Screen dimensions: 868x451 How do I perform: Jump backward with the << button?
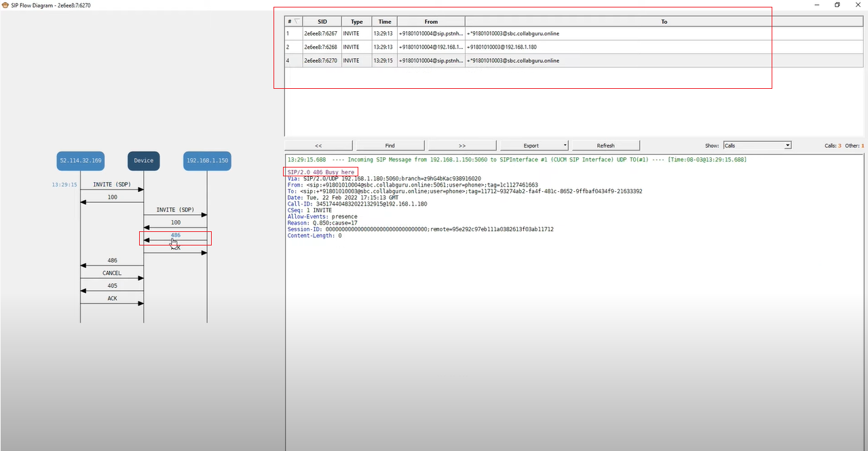point(318,145)
